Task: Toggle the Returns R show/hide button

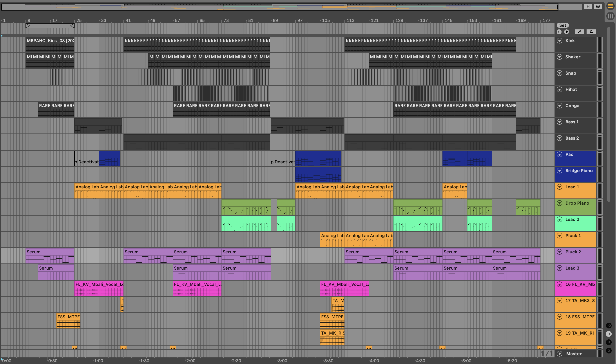Action: click(609, 334)
